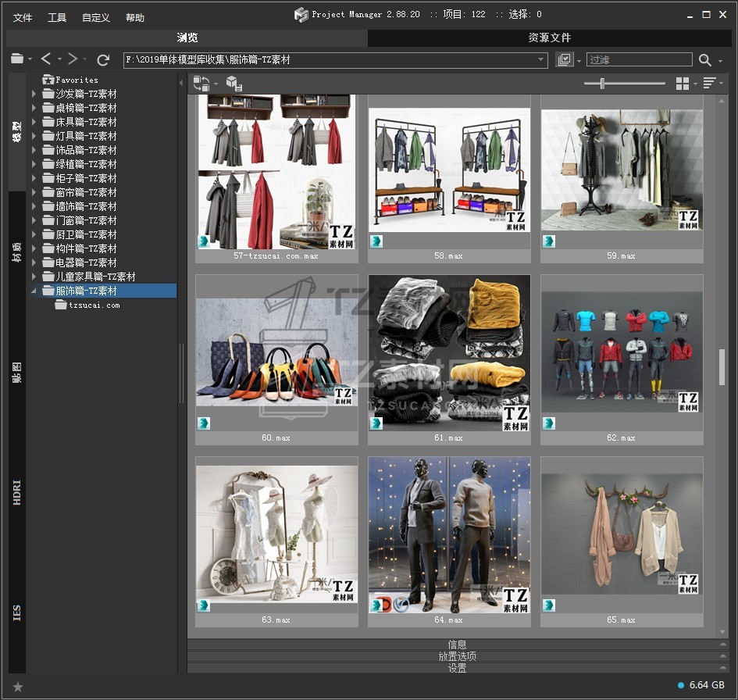Image resolution: width=738 pixels, height=700 pixels.
Task: Click the search magnifier icon
Action: click(705, 60)
